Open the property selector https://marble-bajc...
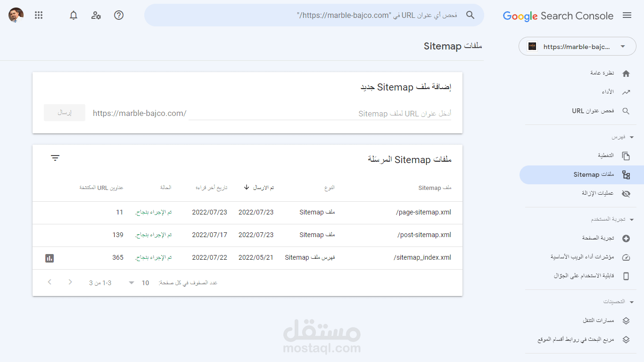644x362 pixels. [578, 46]
